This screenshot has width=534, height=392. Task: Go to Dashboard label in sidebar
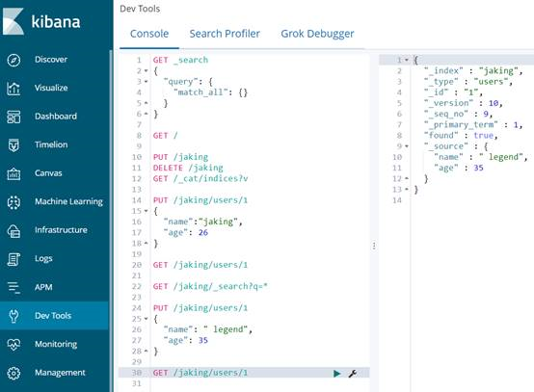pyautogui.click(x=56, y=117)
